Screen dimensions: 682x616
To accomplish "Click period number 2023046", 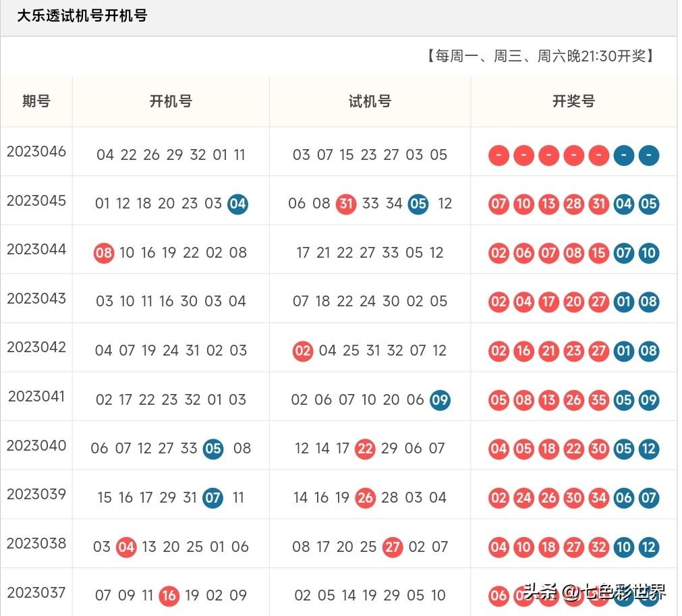I will (36, 151).
